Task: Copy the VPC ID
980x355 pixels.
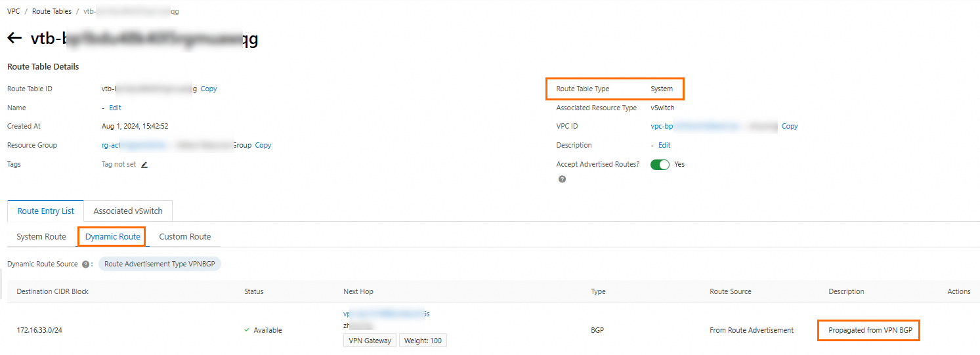Action: coord(790,126)
